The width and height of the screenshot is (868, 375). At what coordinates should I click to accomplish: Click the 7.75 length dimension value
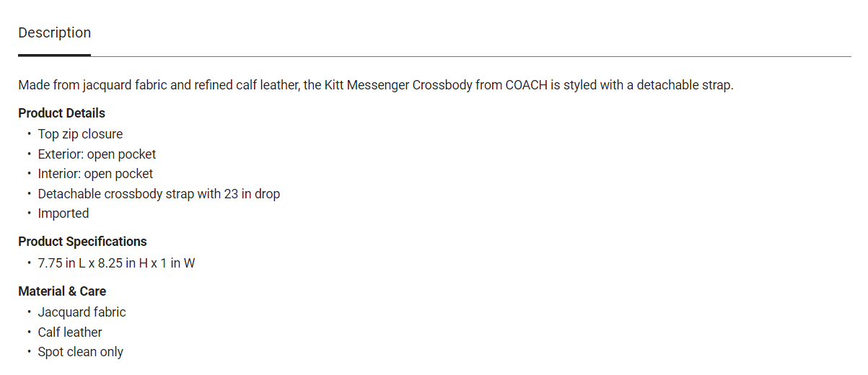coord(51,263)
